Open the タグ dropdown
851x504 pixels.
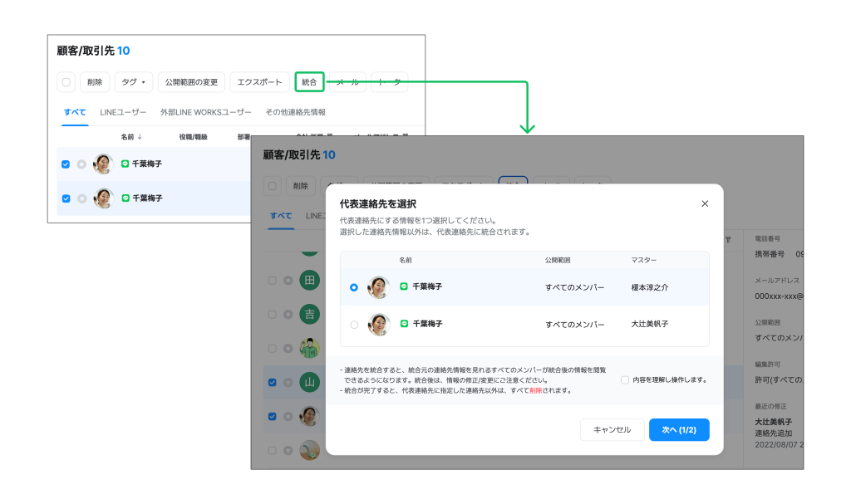click(133, 82)
